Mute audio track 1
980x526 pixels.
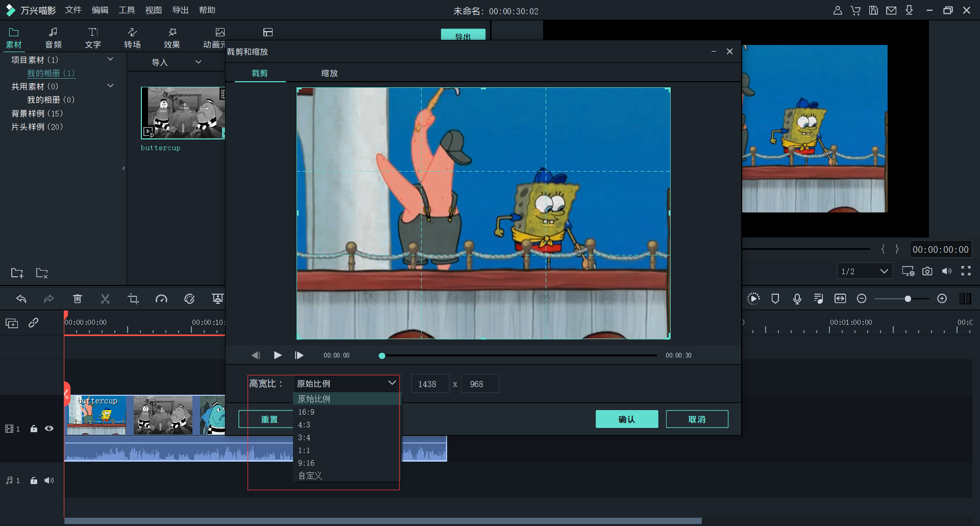(49, 481)
